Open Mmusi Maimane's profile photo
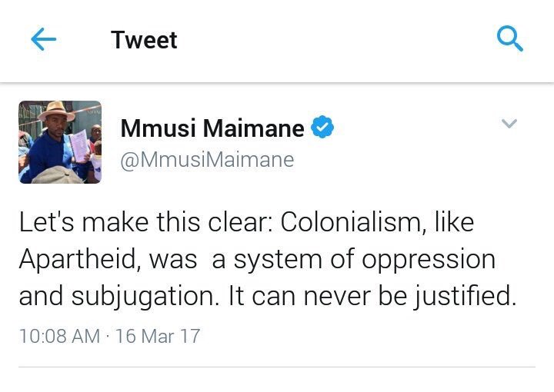Viewport: 554px width, 392px height. 60,142
